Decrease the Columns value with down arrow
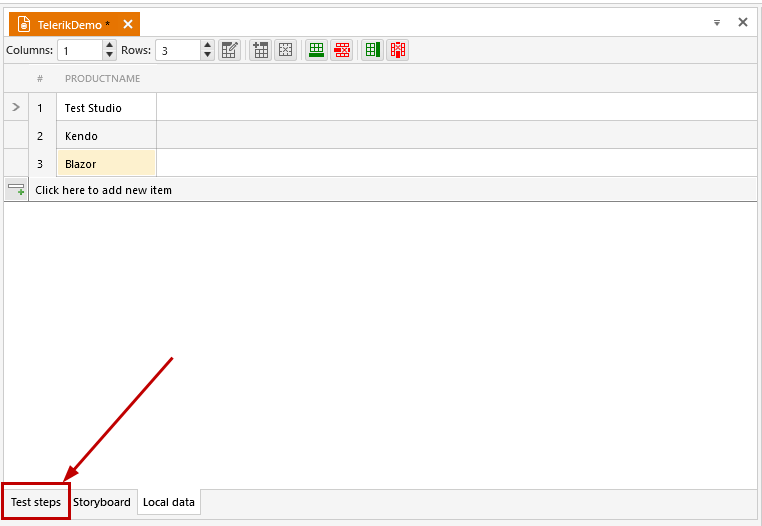 tap(110, 55)
